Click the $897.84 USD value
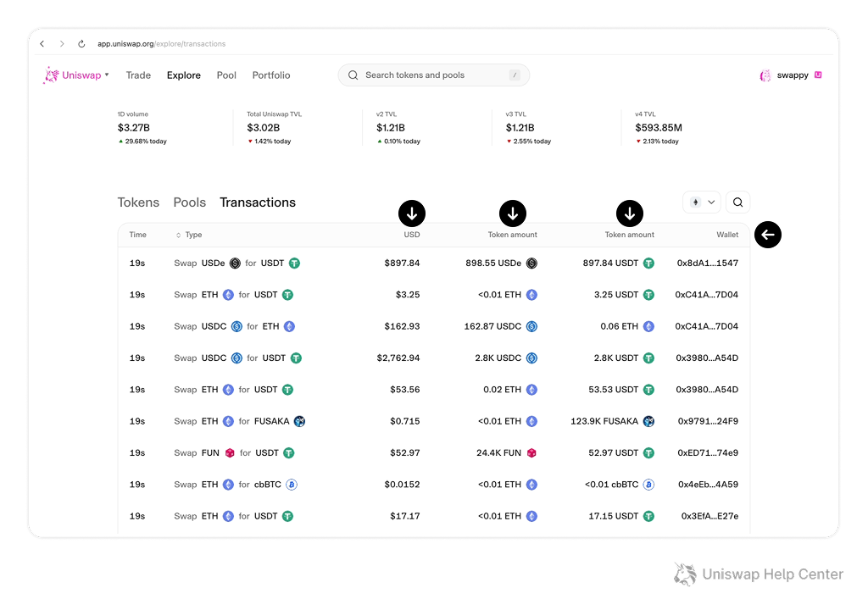 click(x=402, y=263)
